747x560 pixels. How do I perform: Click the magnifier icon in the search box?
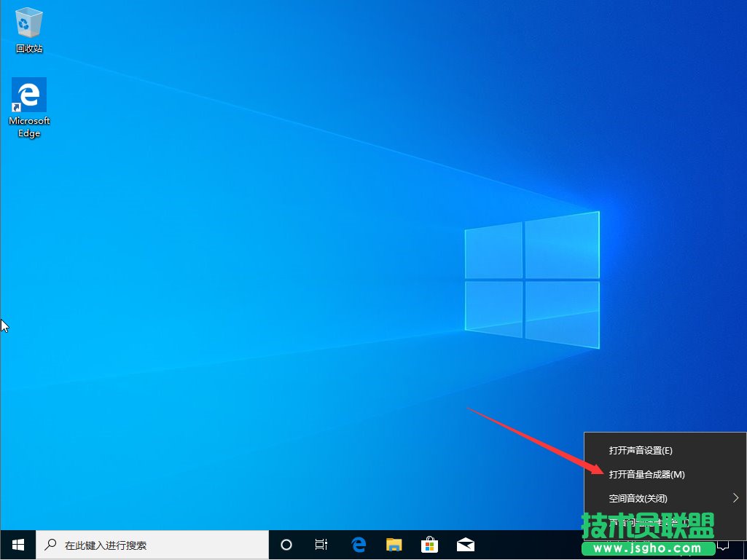(x=50, y=544)
